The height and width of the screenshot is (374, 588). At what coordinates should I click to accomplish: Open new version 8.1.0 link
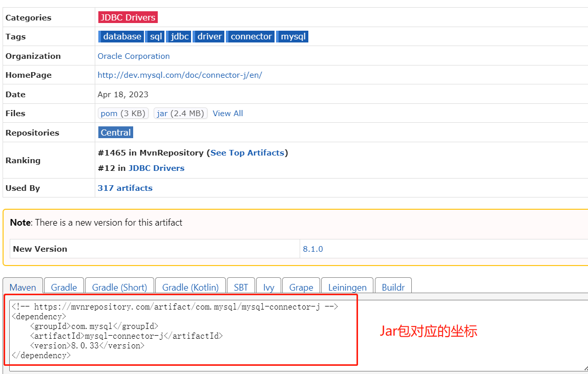tap(313, 249)
